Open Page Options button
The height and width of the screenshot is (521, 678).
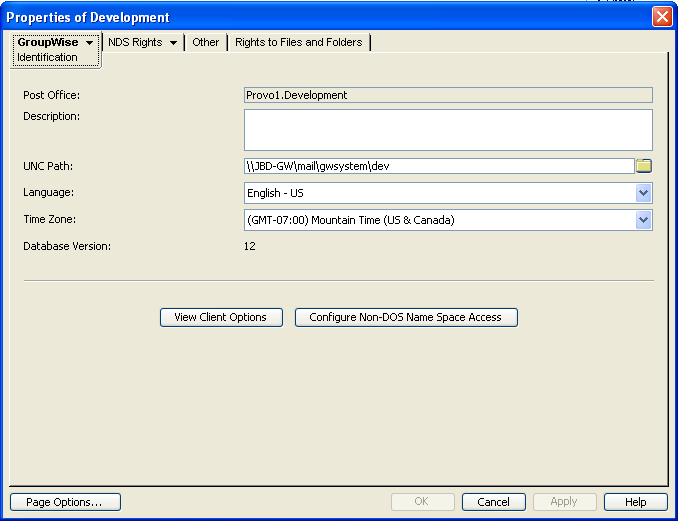64,502
